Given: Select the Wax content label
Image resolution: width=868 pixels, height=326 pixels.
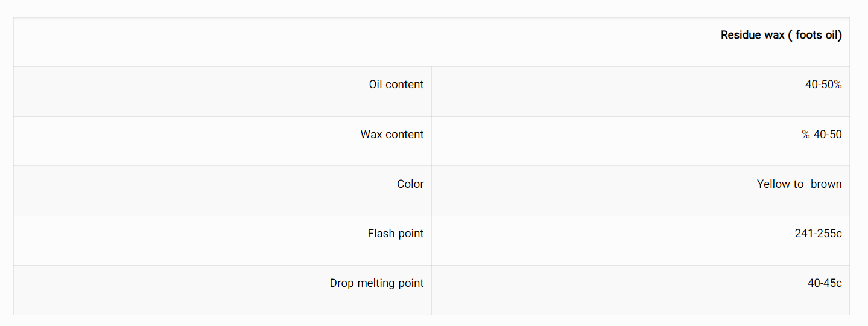Looking at the screenshot, I should pos(392,134).
